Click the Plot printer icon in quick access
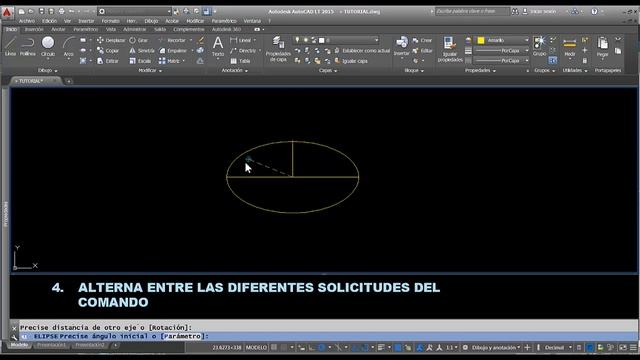640x360 pixels. point(61,11)
